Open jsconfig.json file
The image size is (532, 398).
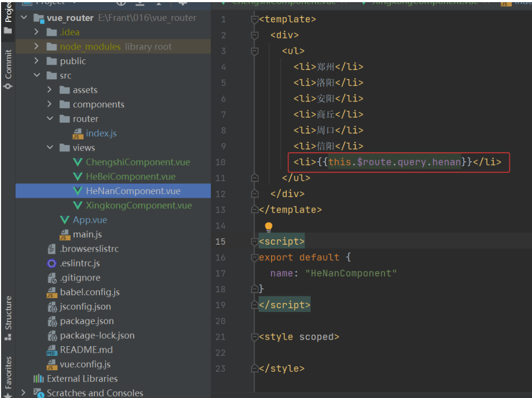86,307
